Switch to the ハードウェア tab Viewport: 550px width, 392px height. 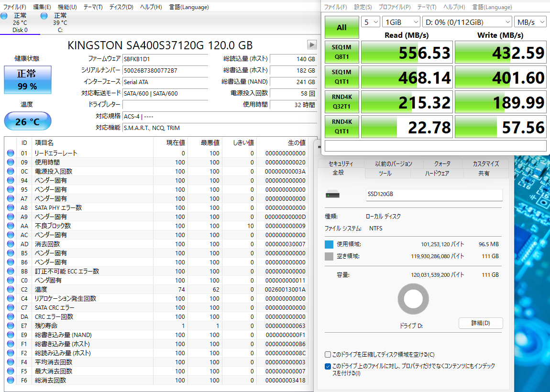pos(437,174)
